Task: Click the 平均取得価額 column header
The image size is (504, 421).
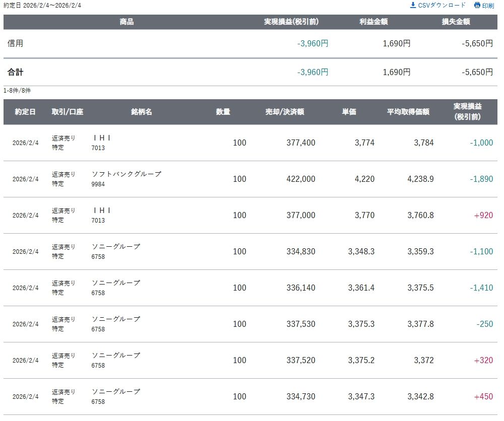Action: [408, 112]
